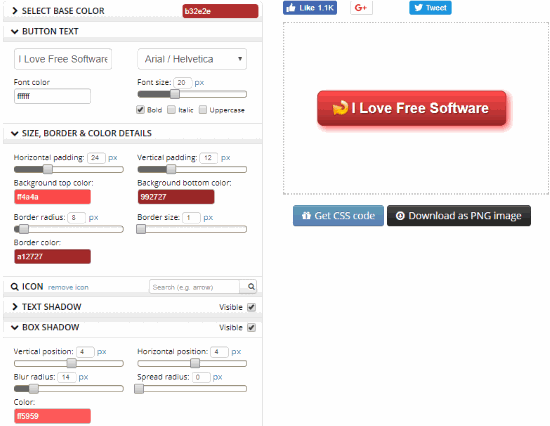Click the Font size value field
The height and width of the screenshot is (426, 550).
pos(183,82)
